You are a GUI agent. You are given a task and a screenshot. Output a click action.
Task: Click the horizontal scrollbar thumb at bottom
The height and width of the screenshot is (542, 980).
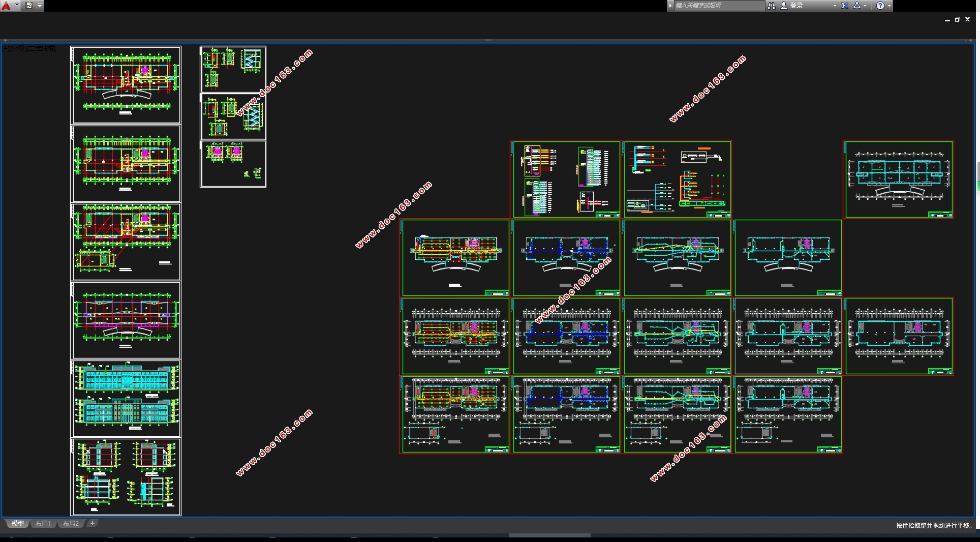coord(549,535)
